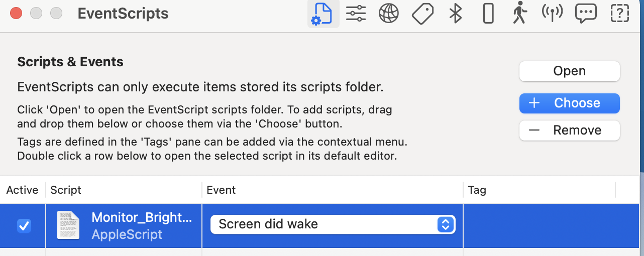Open the walking person pane icon
The image size is (644, 256).
pyautogui.click(x=520, y=14)
